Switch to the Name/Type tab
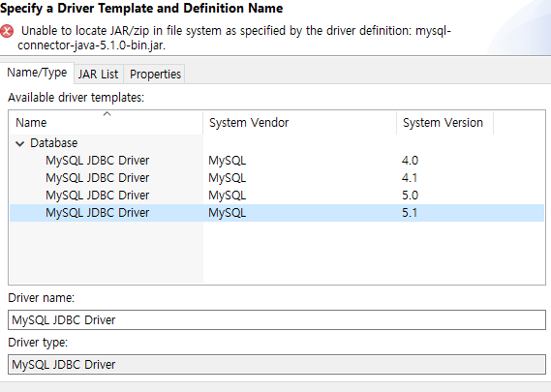 (x=37, y=73)
